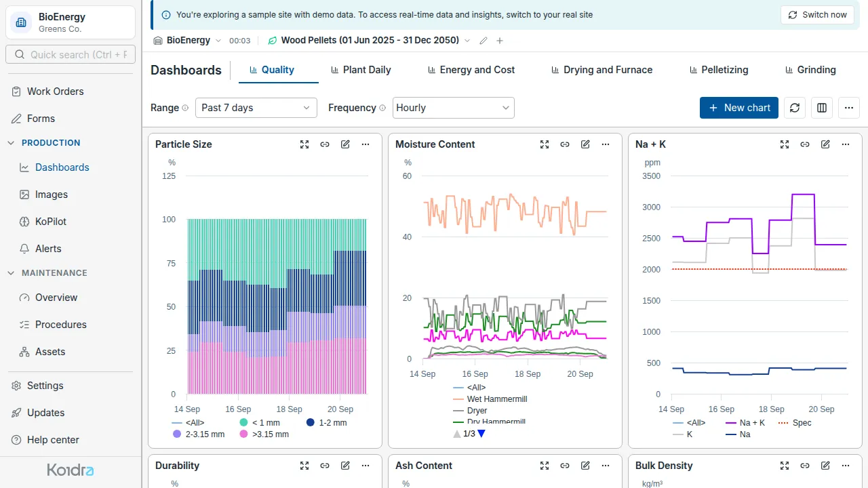
Task: Copy link for the Na + K chart
Action: tap(805, 144)
